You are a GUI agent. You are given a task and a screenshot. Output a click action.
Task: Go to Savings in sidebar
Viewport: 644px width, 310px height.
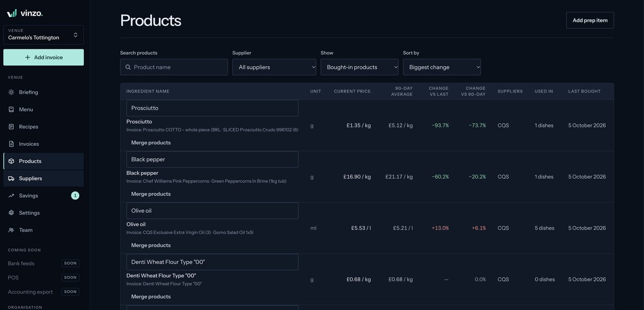click(x=43, y=196)
